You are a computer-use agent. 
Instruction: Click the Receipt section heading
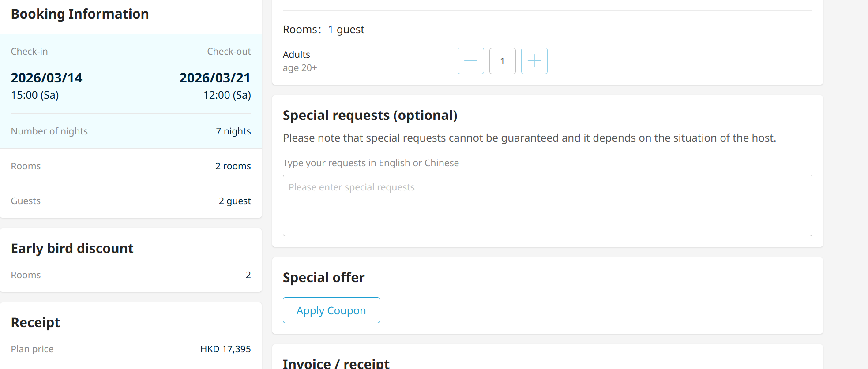tap(35, 323)
